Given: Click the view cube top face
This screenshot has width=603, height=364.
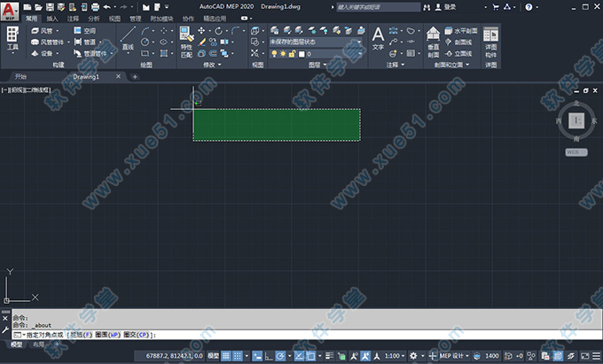Looking at the screenshot, I should pyautogui.click(x=576, y=120).
